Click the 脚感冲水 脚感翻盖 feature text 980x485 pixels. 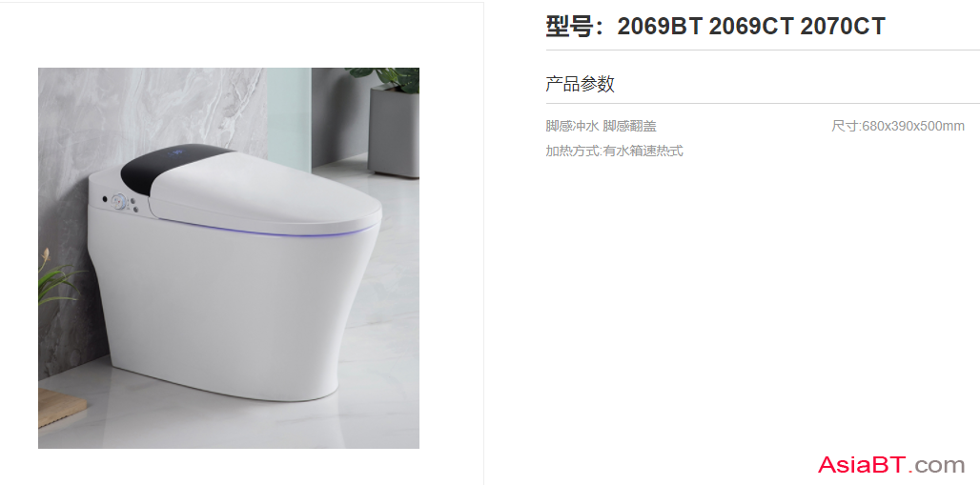(602, 126)
